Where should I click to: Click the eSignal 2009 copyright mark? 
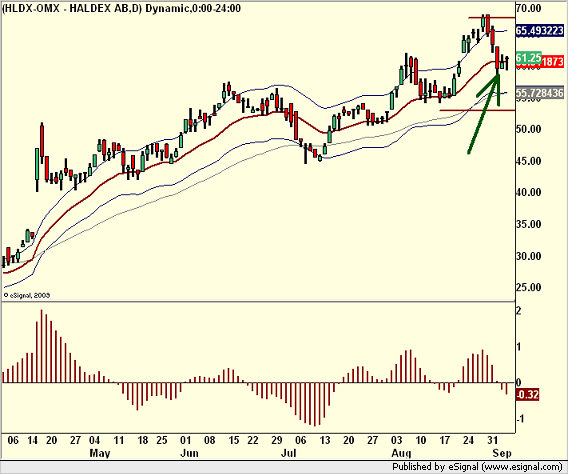tap(26, 295)
